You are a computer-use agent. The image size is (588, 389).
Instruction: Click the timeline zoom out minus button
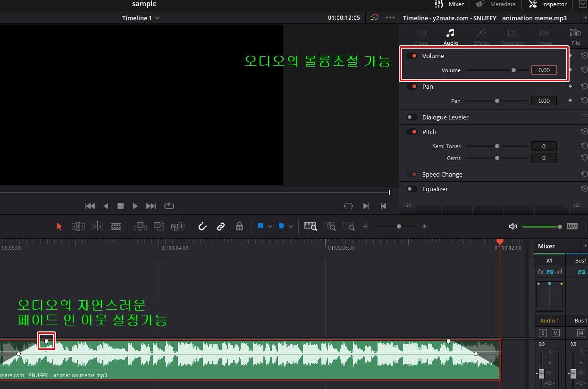(x=365, y=227)
